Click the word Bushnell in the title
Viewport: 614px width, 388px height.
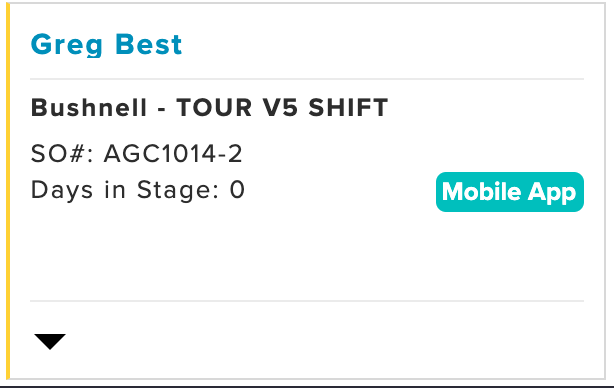[89, 107]
